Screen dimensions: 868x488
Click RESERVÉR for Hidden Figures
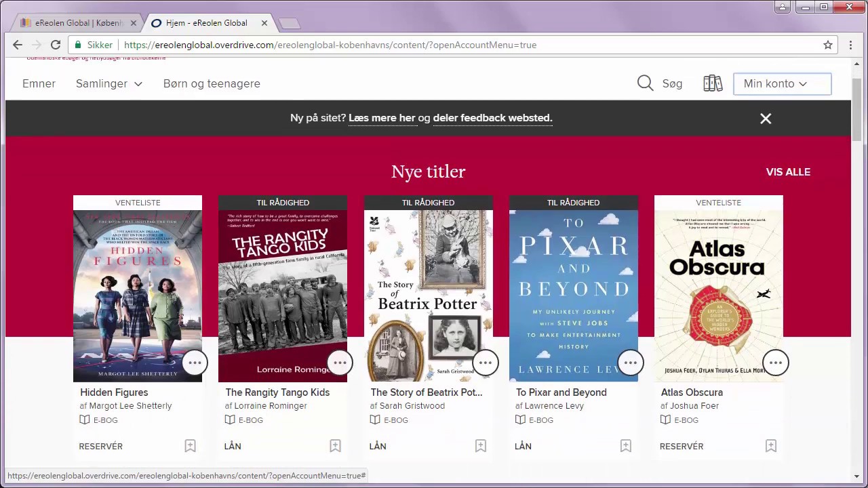click(x=101, y=446)
